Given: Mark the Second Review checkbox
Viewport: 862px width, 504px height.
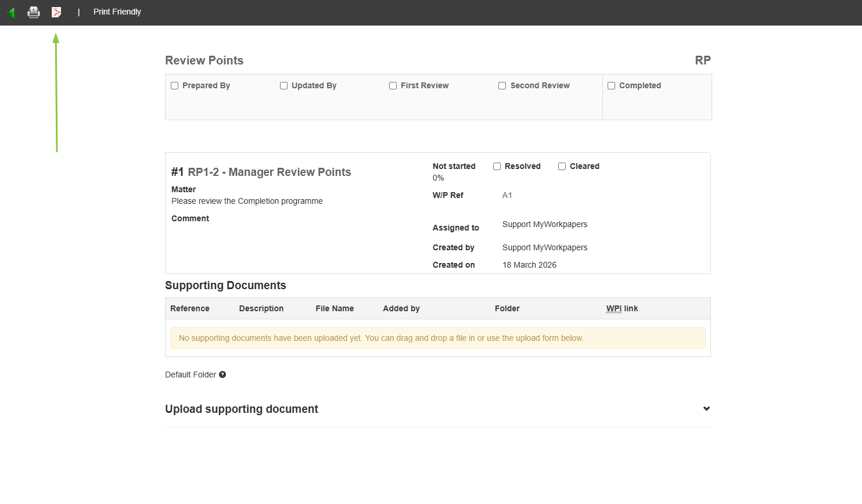Looking at the screenshot, I should pyautogui.click(x=502, y=86).
